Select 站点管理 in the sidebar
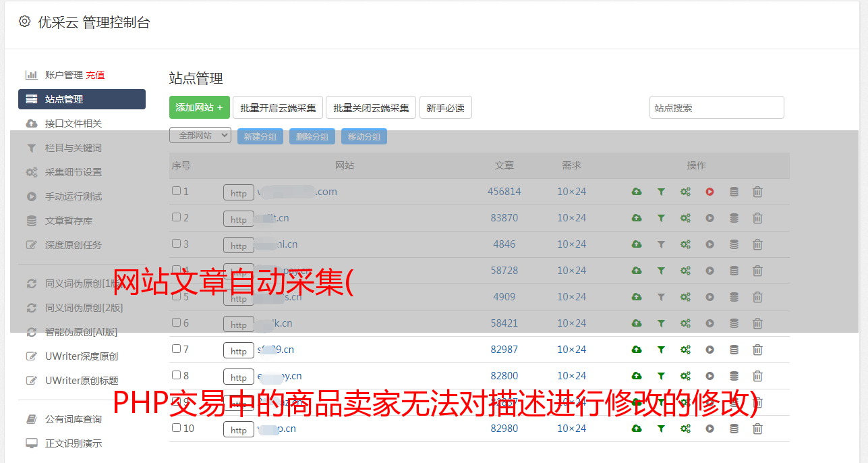This screenshot has height=463, width=868. click(82, 99)
